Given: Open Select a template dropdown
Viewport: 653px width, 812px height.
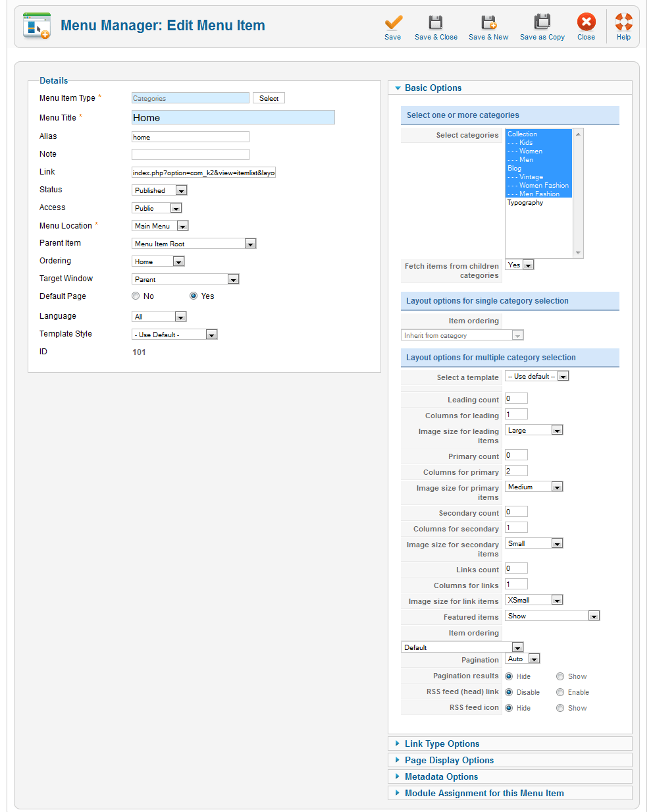Looking at the screenshot, I should click(x=536, y=376).
